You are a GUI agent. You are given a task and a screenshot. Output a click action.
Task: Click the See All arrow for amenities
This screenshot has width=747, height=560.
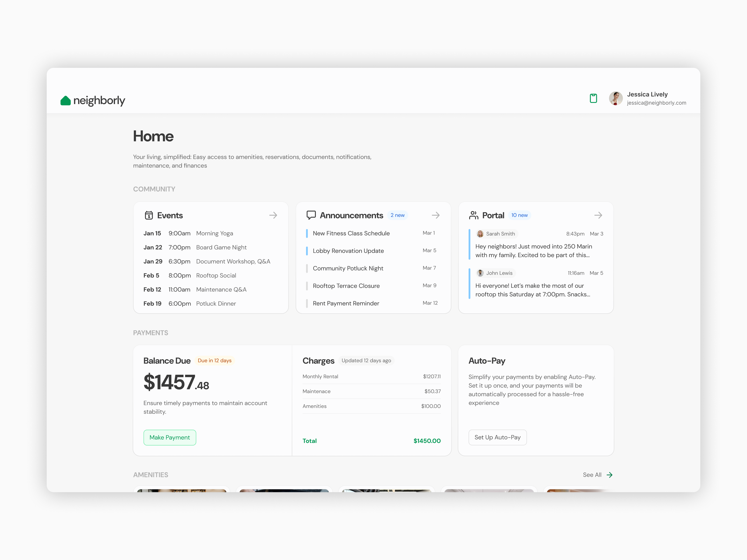click(x=609, y=475)
